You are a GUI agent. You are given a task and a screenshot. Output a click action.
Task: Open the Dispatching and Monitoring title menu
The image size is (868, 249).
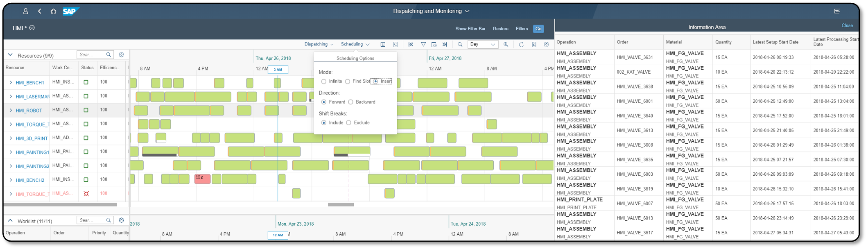(x=431, y=11)
